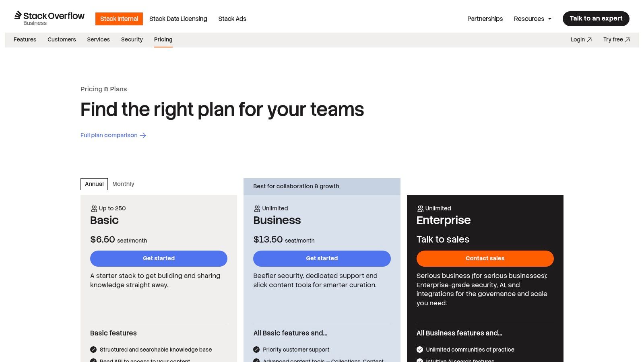Click the checkmark beside Structured and searchable knowledge base
The height and width of the screenshot is (362, 644).
(x=93, y=350)
